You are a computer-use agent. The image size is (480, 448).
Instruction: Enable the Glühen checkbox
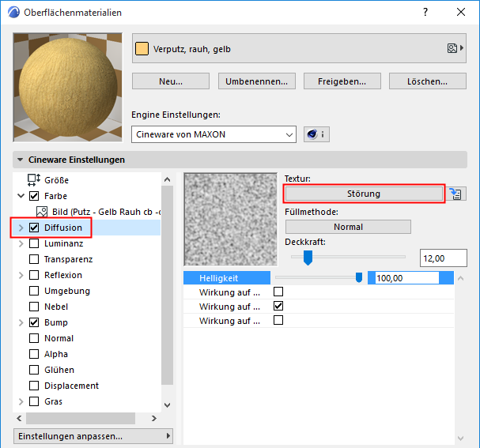tap(34, 370)
